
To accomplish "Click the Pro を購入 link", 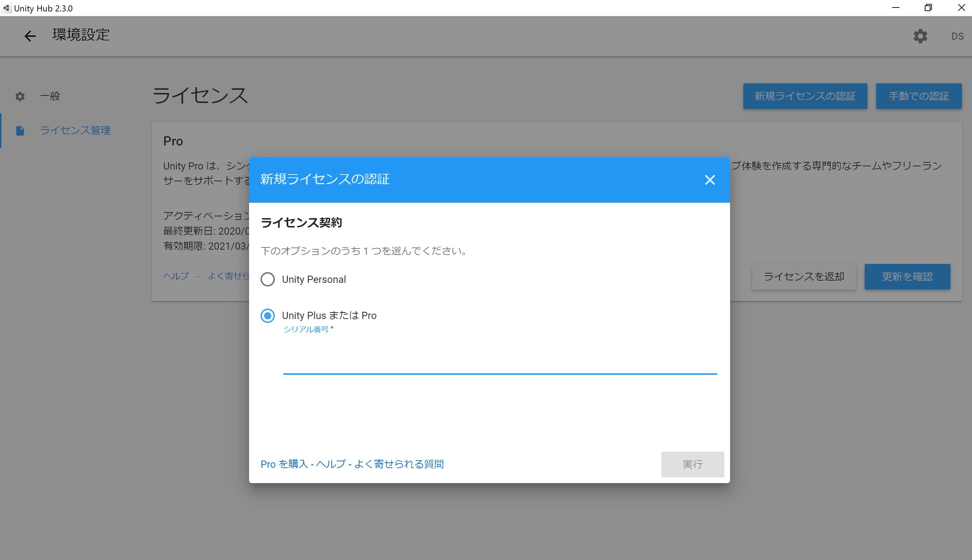I will (x=284, y=464).
